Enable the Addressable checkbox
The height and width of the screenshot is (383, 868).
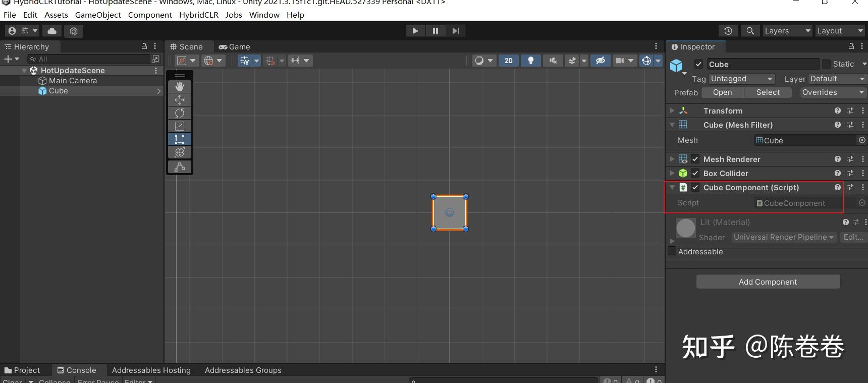click(672, 251)
